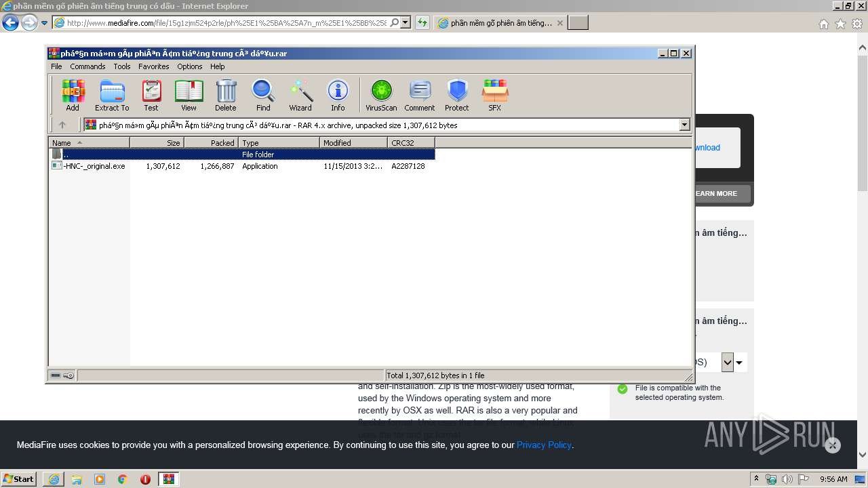The image size is (868, 488).
Task: Open the Tools menu
Action: (122, 66)
